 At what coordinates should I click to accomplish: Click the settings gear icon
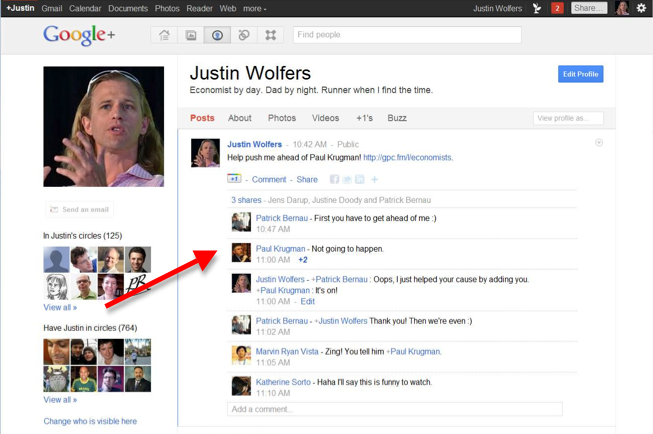pos(641,8)
